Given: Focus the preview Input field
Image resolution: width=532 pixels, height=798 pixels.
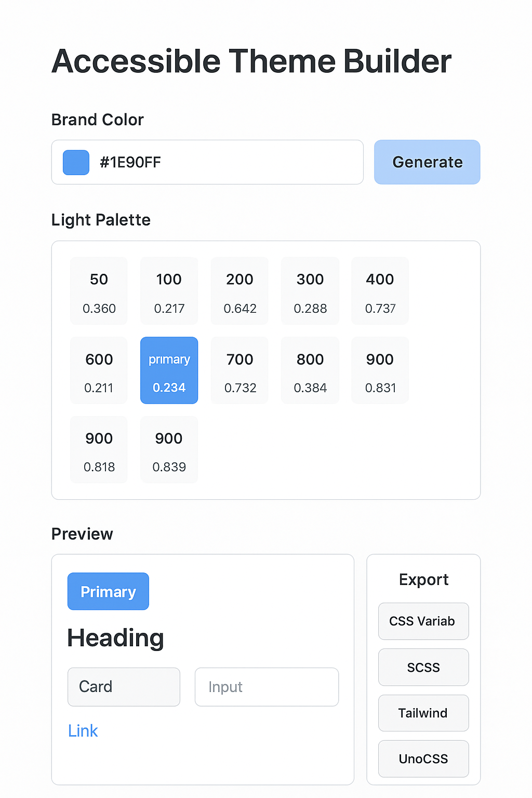Looking at the screenshot, I should [x=267, y=687].
